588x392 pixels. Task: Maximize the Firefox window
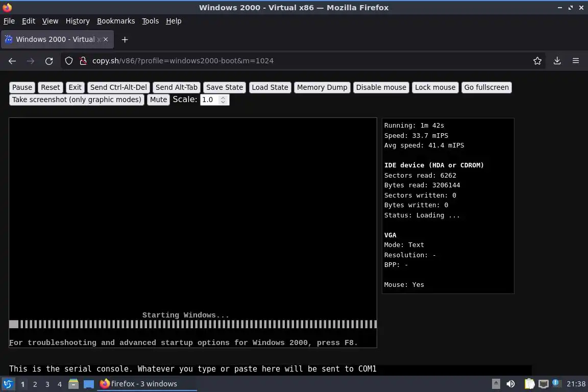click(570, 8)
